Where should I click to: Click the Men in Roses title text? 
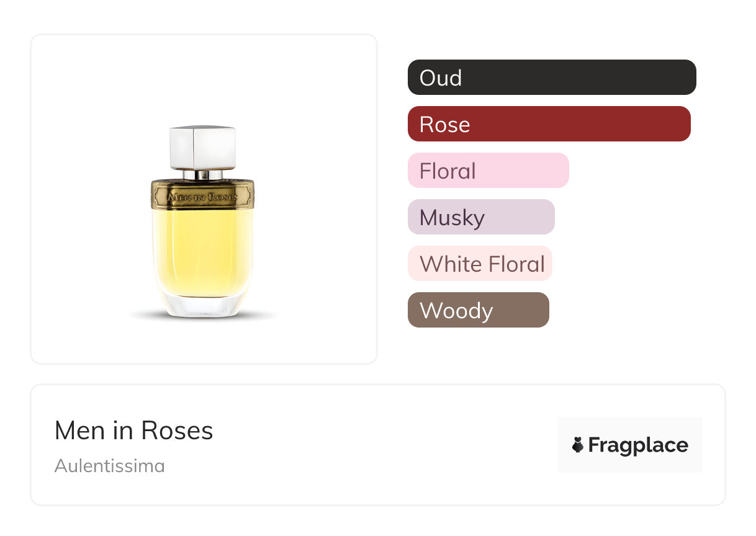[133, 431]
